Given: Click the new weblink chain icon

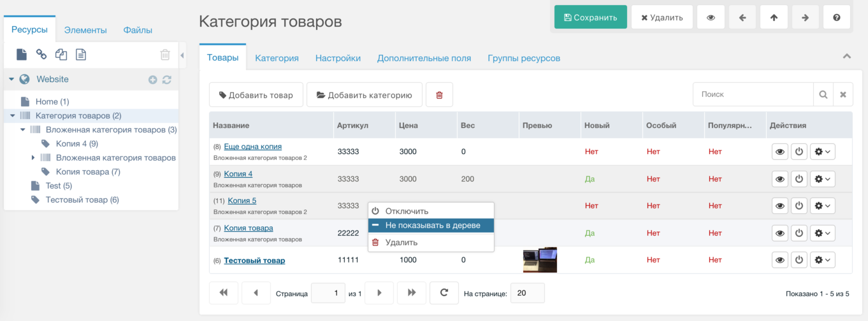Looking at the screenshot, I should click(x=41, y=55).
